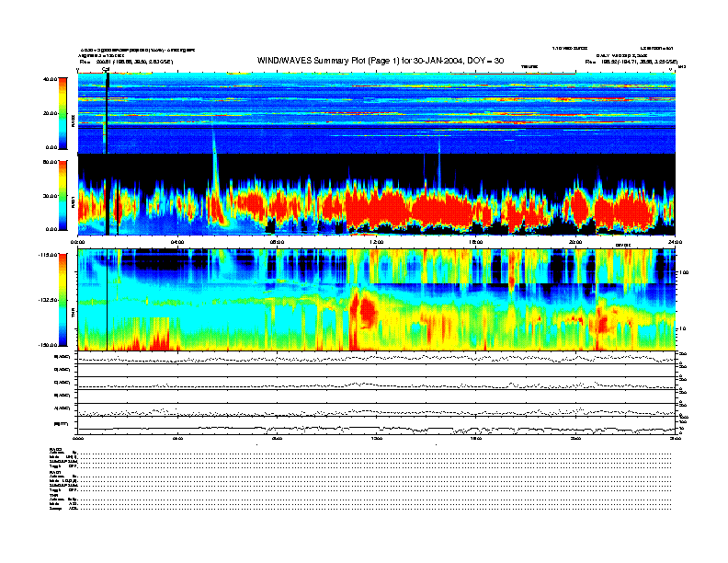The height and width of the screenshot is (563, 728).
Task: Click the 40.00 label on RAD2 scale
Action: point(48,80)
